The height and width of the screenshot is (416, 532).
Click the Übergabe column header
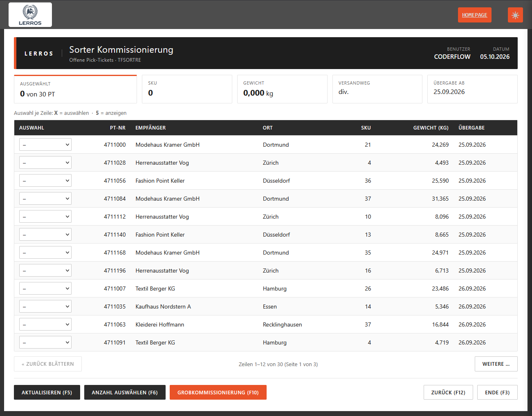click(x=471, y=128)
